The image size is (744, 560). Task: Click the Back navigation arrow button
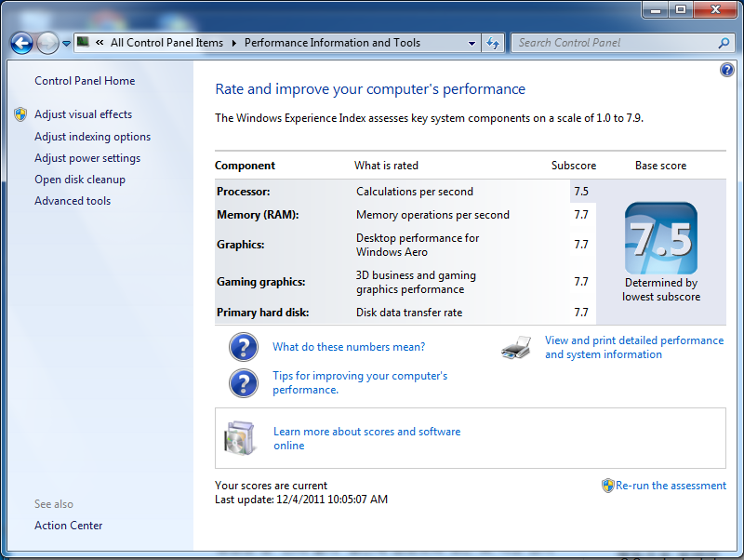(x=21, y=44)
